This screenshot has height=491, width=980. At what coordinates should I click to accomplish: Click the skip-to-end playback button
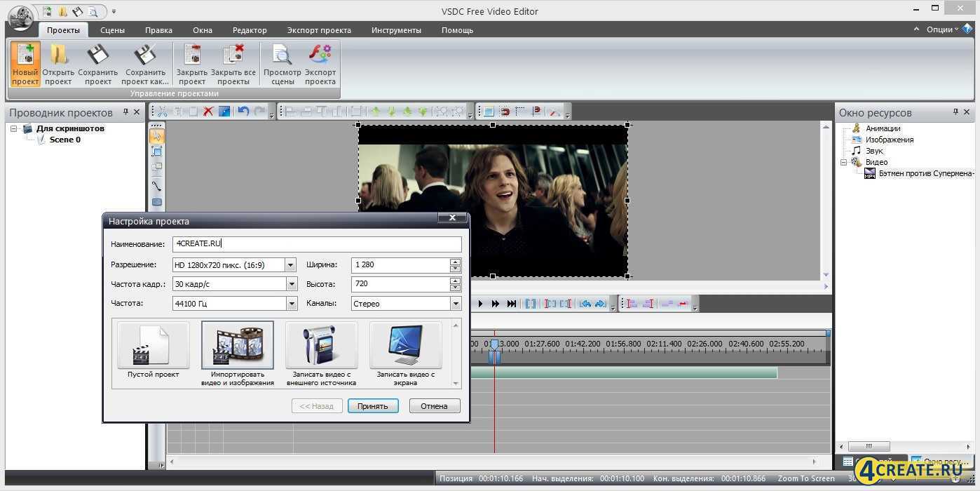point(512,304)
